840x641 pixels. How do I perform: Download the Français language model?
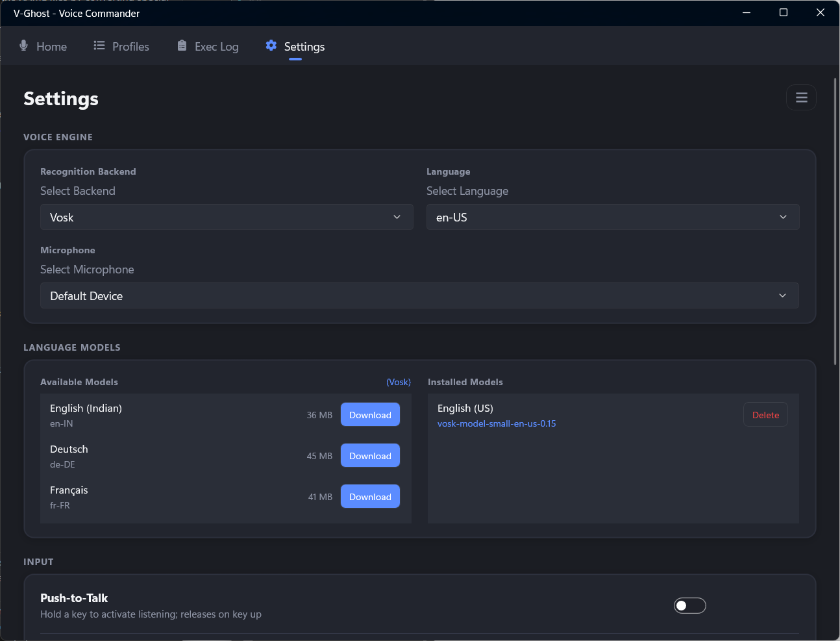coord(370,497)
